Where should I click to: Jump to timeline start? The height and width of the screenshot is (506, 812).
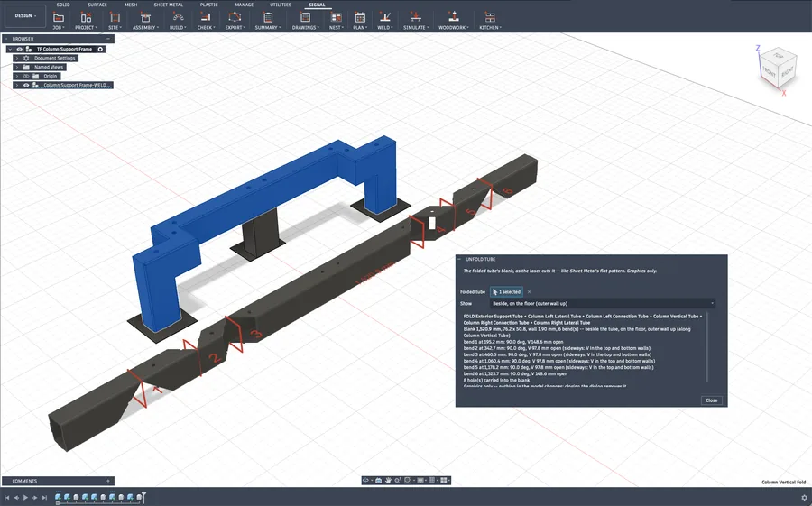[6, 498]
